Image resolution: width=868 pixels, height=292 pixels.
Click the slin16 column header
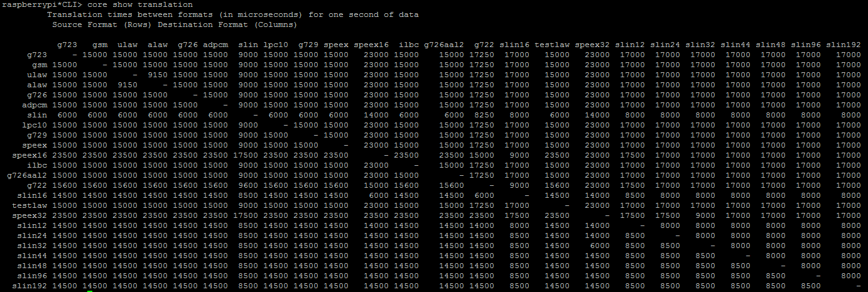[514, 45]
